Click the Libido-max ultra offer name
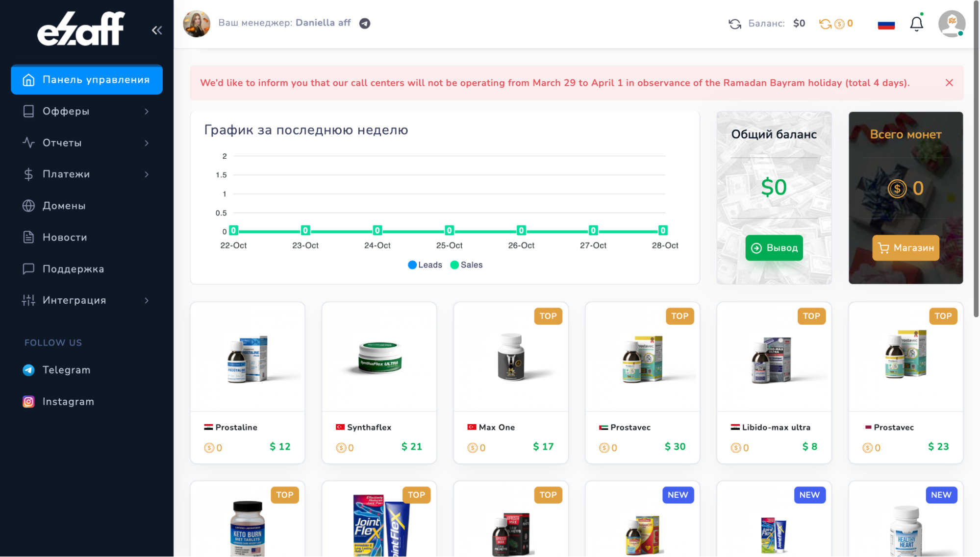The width and height of the screenshot is (980, 557). coord(776,428)
